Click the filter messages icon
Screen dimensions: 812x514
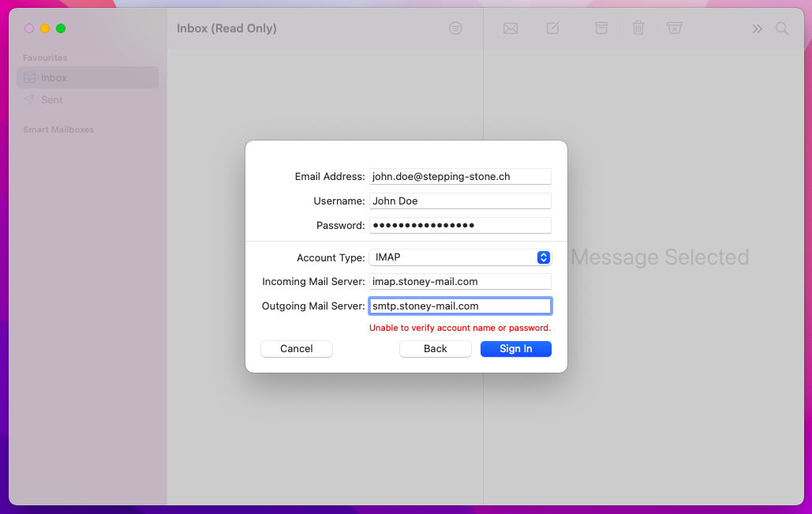pos(455,28)
